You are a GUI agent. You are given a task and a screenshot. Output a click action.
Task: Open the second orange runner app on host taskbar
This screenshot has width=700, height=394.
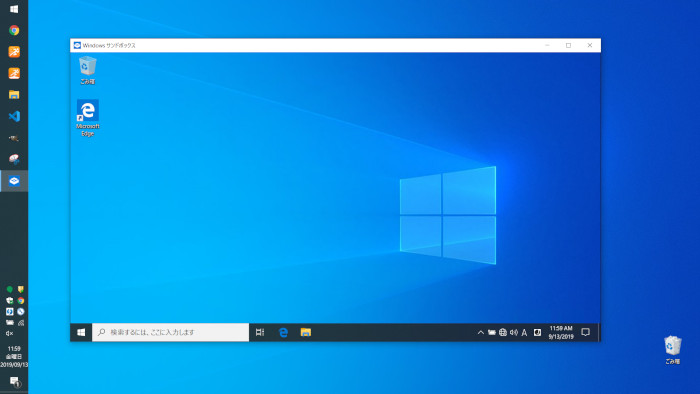pos(14,73)
